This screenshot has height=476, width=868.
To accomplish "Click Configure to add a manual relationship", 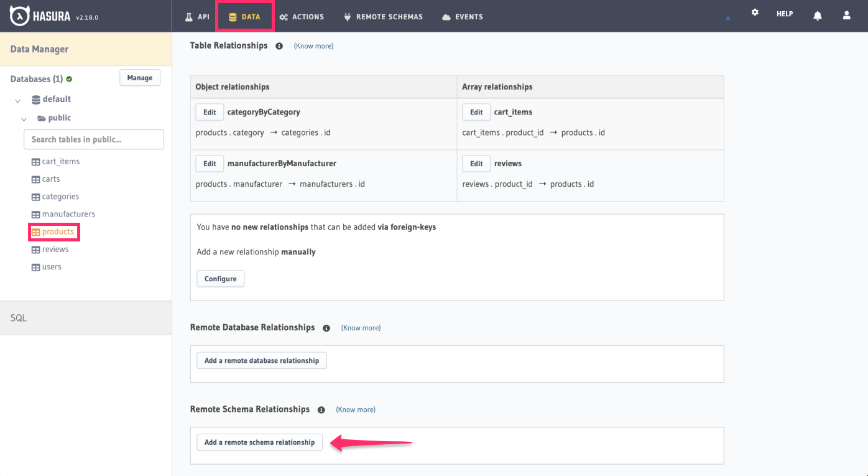I will click(220, 278).
